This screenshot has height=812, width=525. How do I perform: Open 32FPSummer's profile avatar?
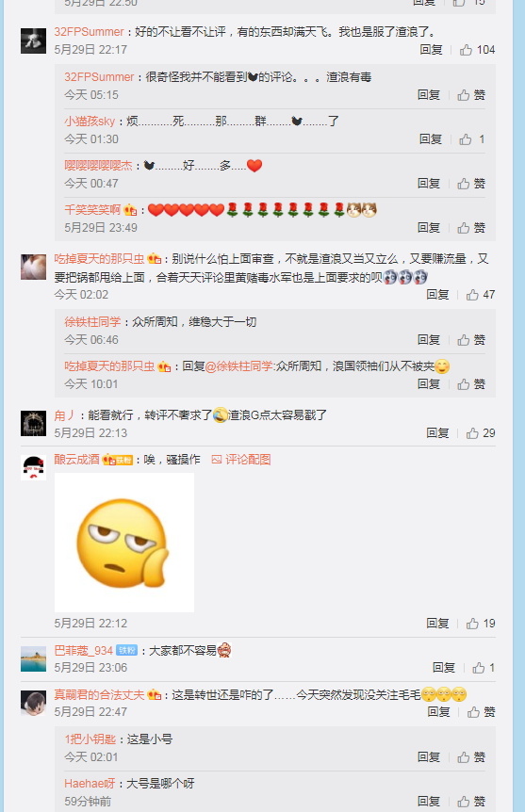point(33,41)
